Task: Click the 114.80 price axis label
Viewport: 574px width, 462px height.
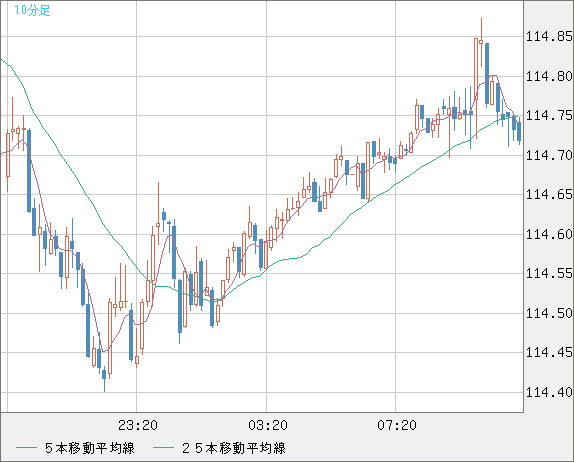Action: coord(549,76)
